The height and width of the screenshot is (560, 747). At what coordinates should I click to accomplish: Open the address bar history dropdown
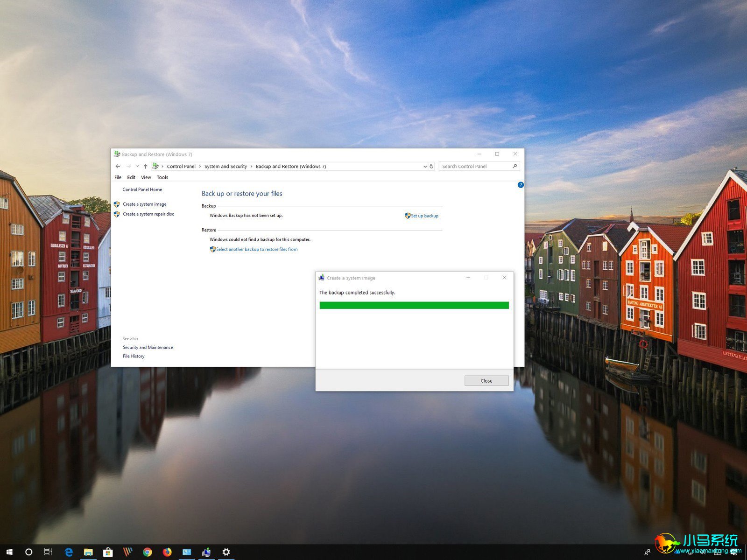pos(425,167)
